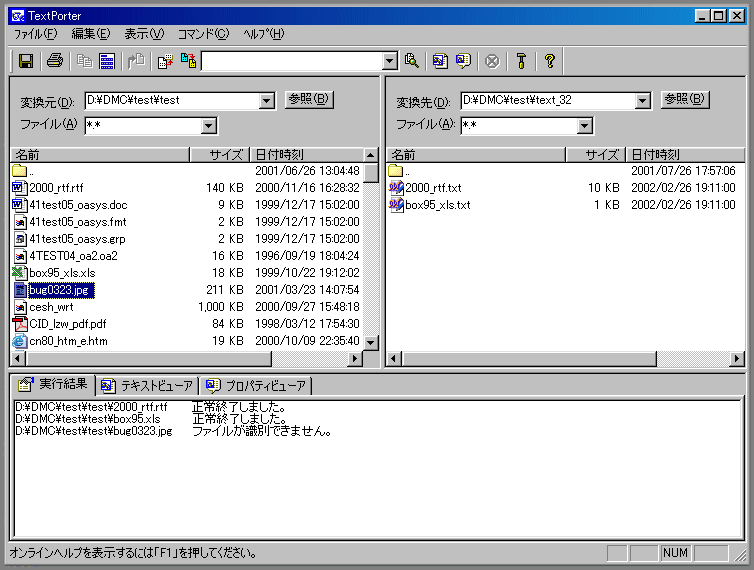Click the text viewer toolbar icon
Viewport: 754px width, 570px height.
click(x=440, y=61)
